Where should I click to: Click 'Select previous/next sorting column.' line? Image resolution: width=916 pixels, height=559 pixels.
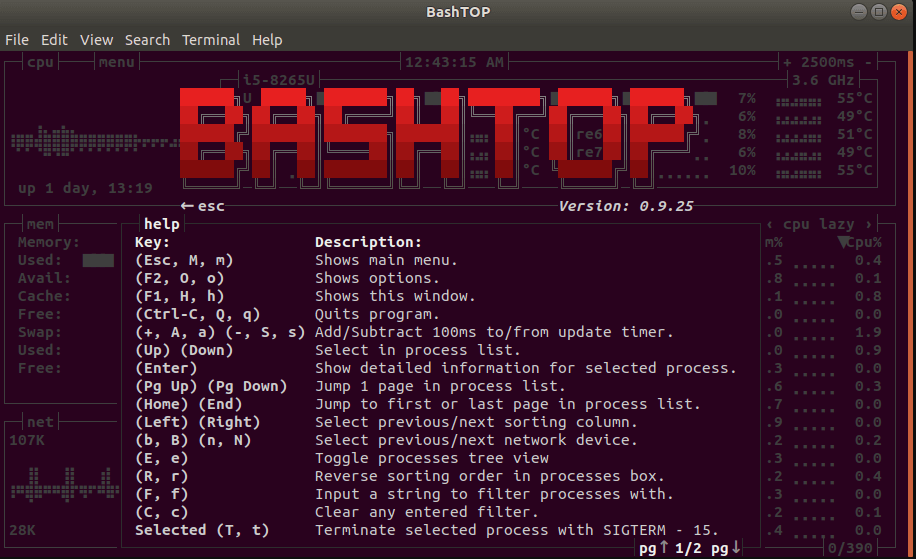(476, 422)
